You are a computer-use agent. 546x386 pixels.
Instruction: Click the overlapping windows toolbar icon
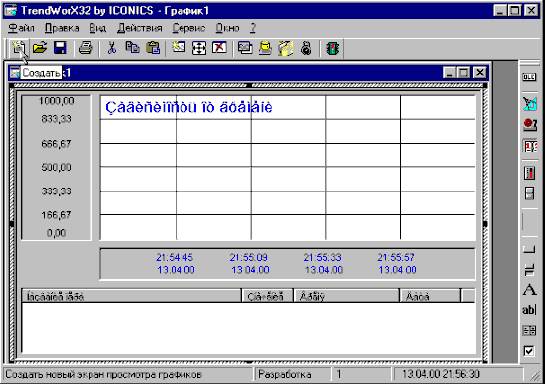245,48
